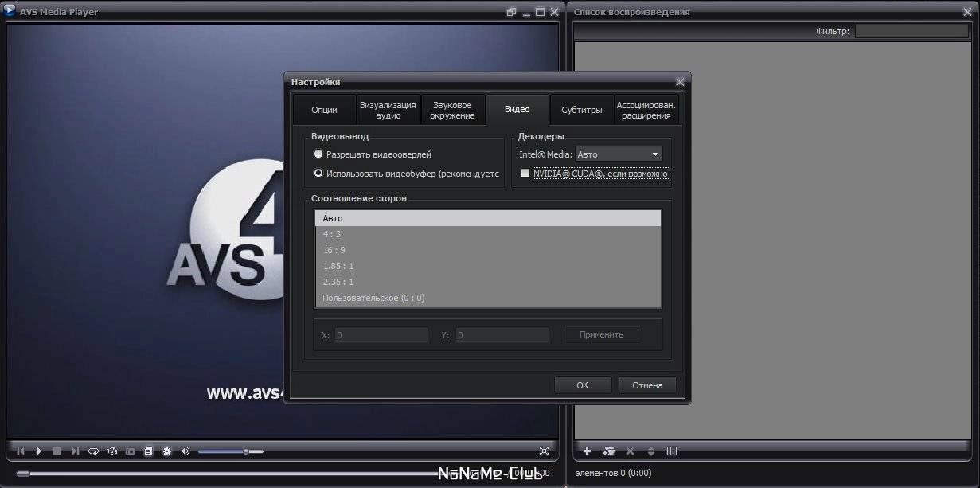Choose 4 : 3 aspect ratio
The image size is (980, 488).
[x=488, y=234]
